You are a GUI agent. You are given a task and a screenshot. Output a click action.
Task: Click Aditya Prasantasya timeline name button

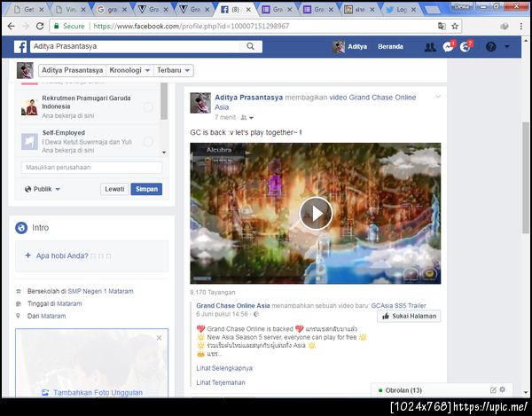coord(73,70)
